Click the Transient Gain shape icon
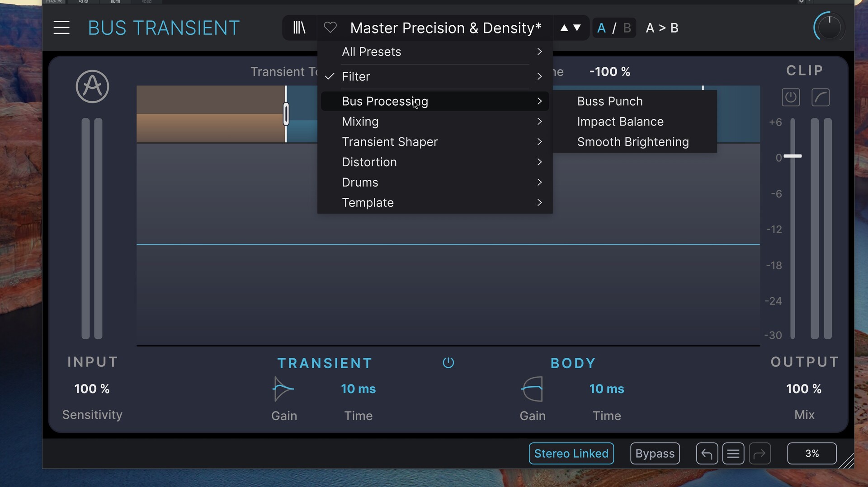This screenshot has width=868, height=487. point(283,389)
